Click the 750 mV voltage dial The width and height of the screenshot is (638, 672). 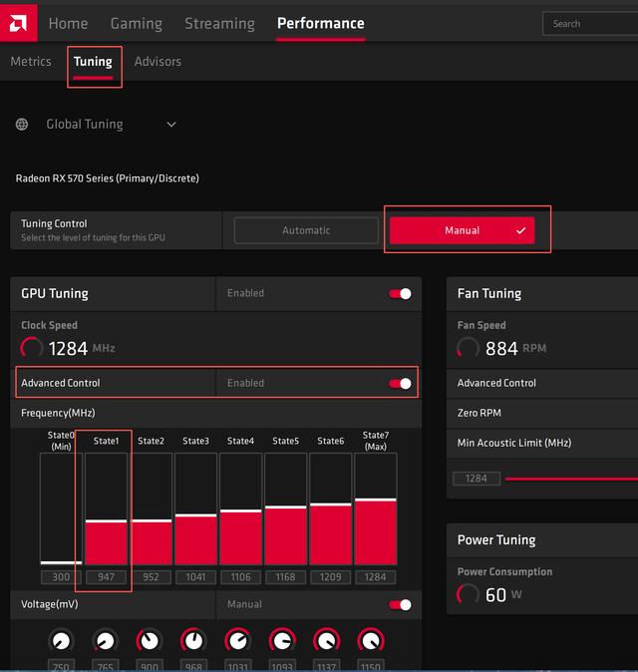61,641
